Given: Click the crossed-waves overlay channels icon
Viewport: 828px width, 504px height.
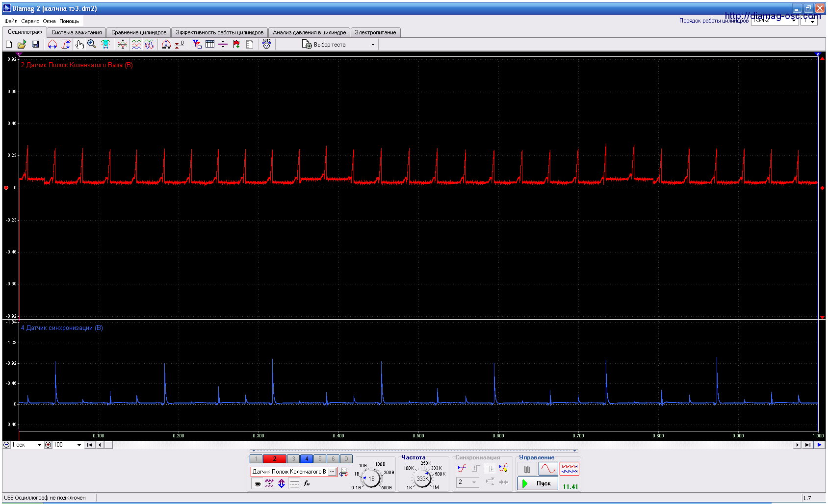Looking at the screenshot, I should (x=123, y=44).
